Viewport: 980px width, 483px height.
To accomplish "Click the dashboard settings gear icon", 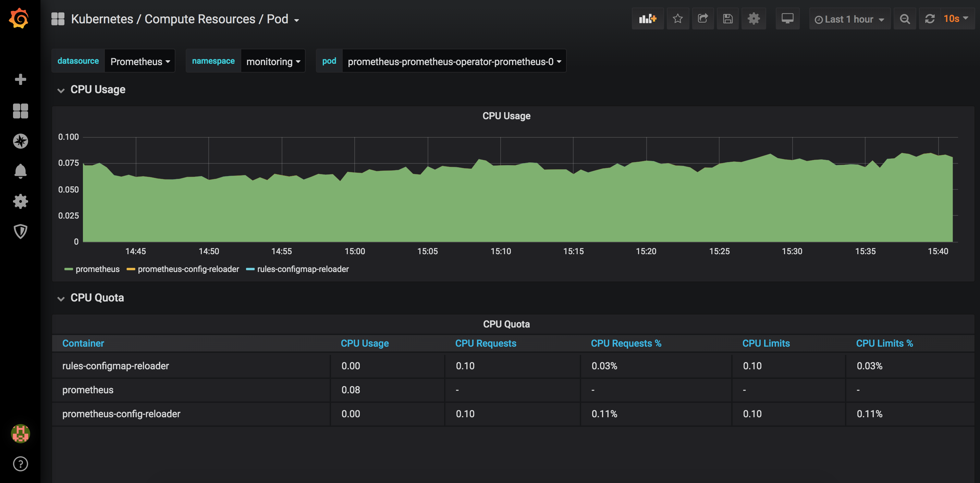I will pyautogui.click(x=753, y=19).
